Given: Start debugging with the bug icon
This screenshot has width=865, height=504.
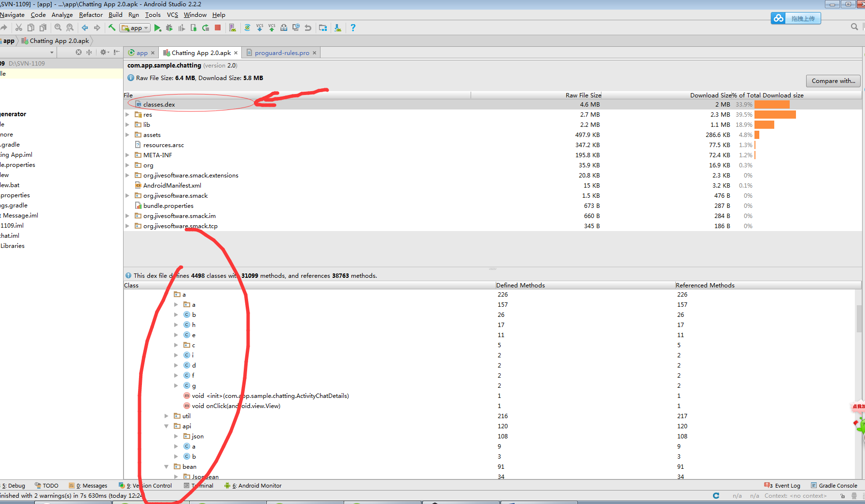Looking at the screenshot, I should pyautogui.click(x=169, y=27).
